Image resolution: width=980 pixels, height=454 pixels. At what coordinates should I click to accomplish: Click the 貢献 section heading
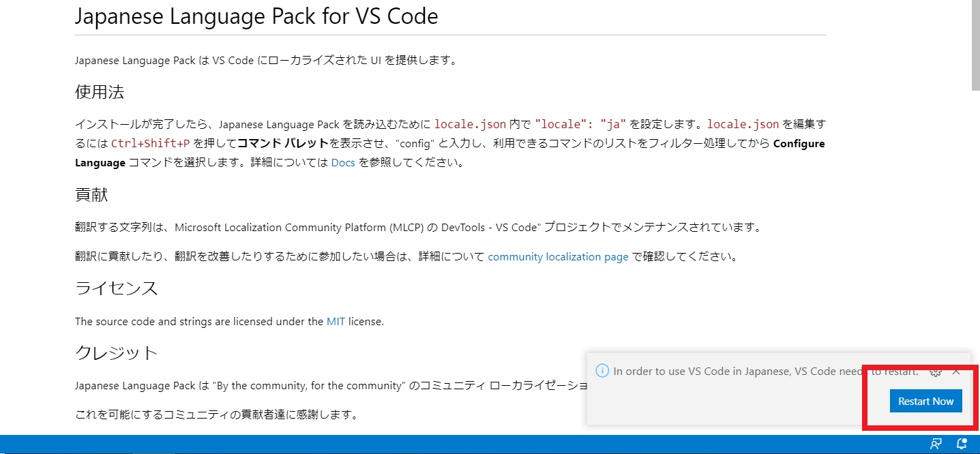pyautogui.click(x=91, y=195)
